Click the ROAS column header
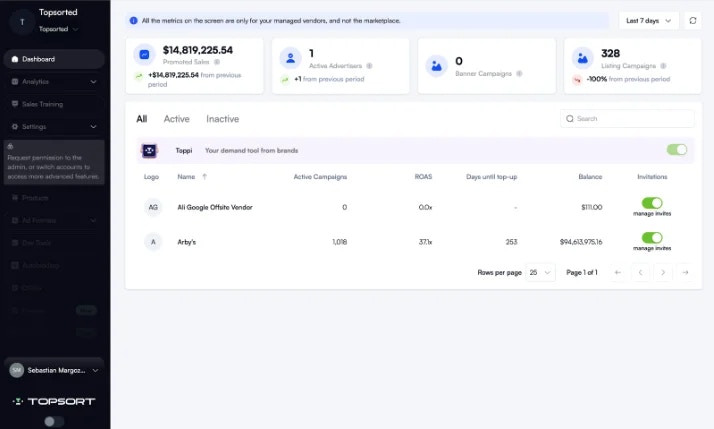714x429 pixels. (423, 177)
